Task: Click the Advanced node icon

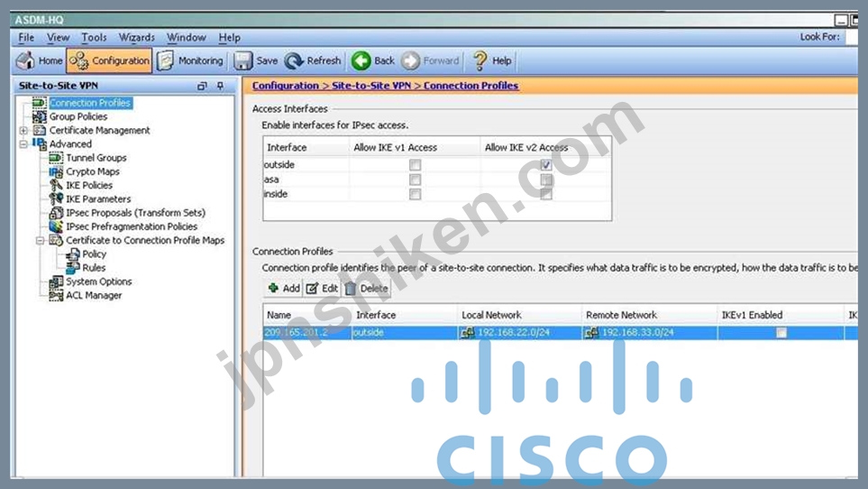Action: (x=39, y=144)
